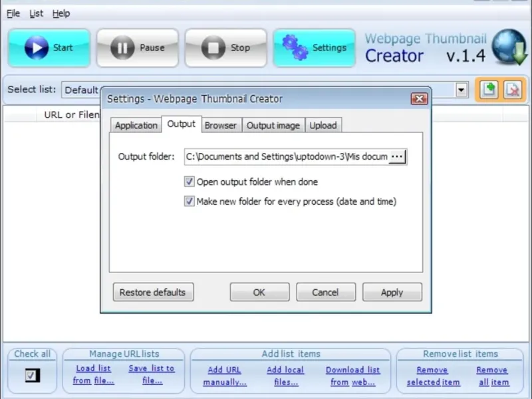This screenshot has width=532, height=399.
Task: Click Load list from file link
Action: pos(93,374)
